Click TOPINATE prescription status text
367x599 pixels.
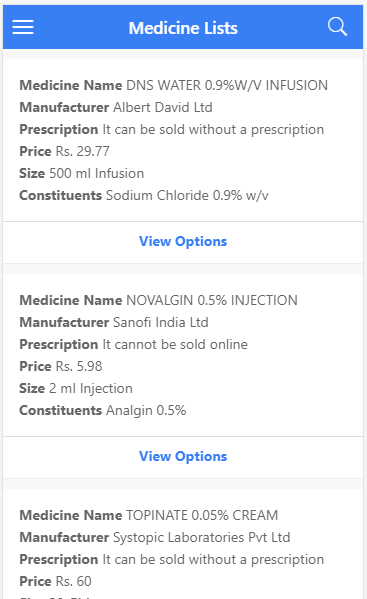213,560
